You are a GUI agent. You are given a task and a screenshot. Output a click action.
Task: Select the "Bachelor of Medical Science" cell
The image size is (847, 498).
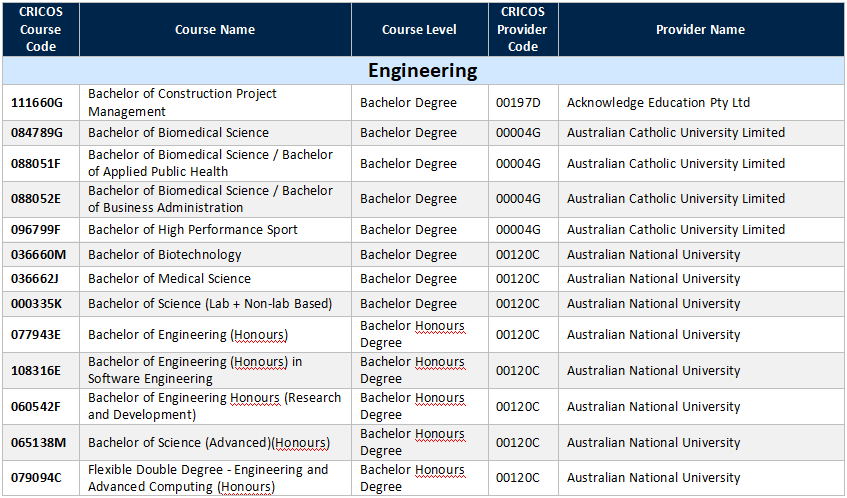169,279
